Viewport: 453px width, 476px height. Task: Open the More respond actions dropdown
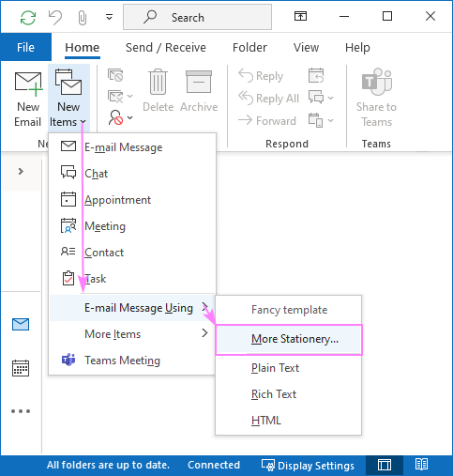coord(321,120)
